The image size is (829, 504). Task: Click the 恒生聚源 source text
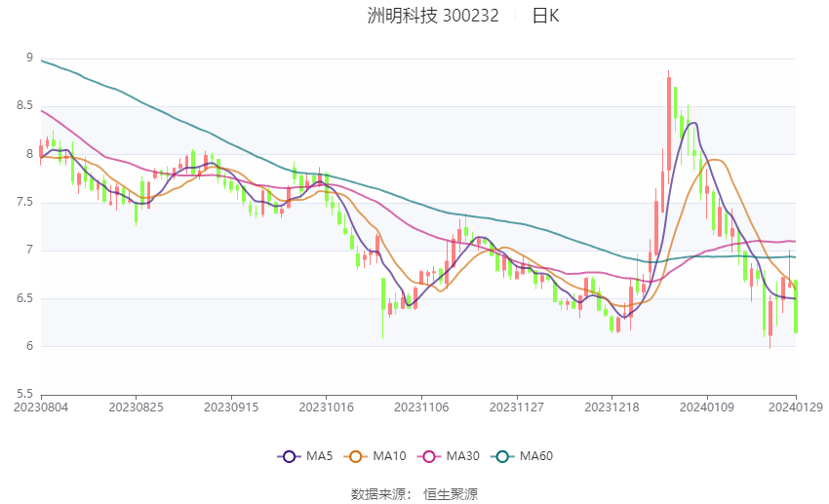[x=451, y=494]
